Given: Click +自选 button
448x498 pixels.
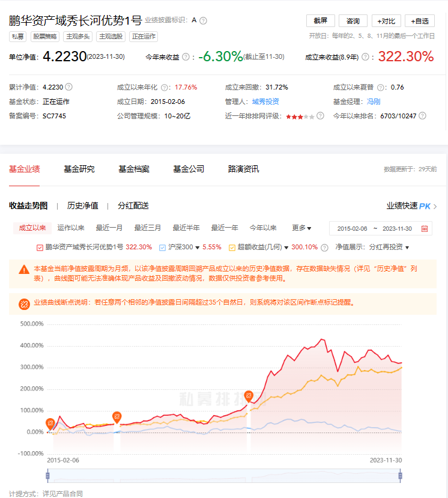Looking at the screenshot, I should pyautogui.click(x=420, y=21).
